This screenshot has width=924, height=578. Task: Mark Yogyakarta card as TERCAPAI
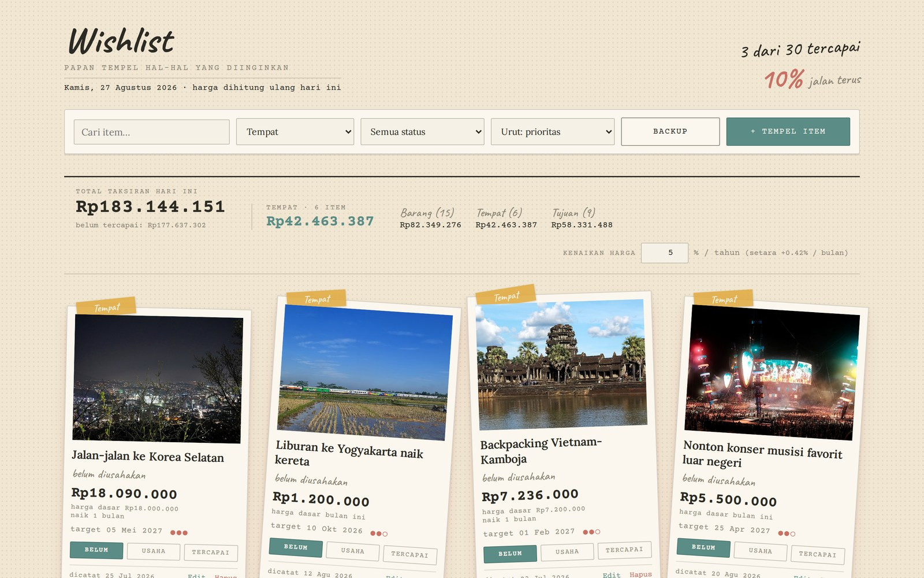(x=409, y=555)
